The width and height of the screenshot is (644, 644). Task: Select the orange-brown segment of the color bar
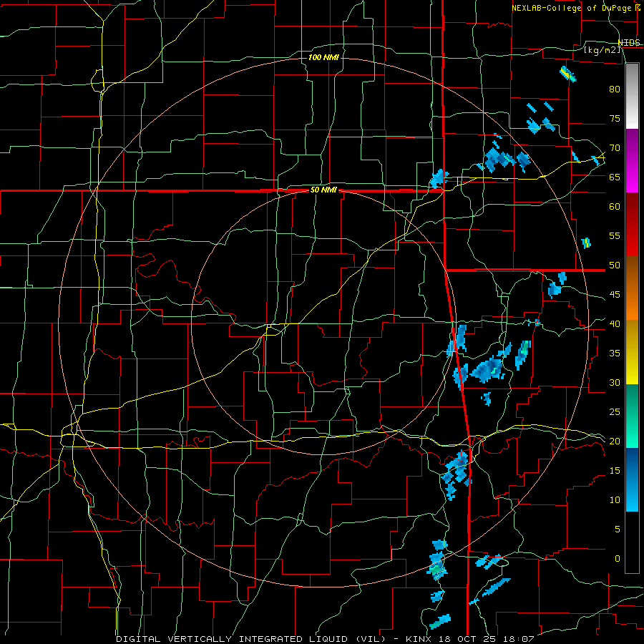click(632, 288)
